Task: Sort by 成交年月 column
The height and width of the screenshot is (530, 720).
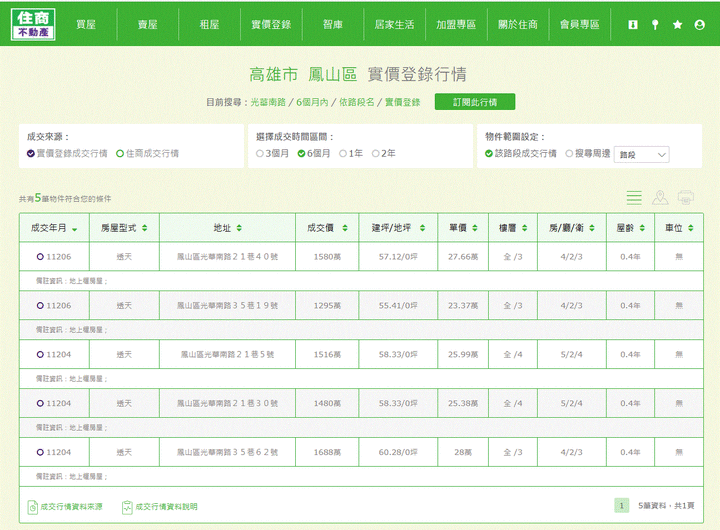Action: coord(54,228)
